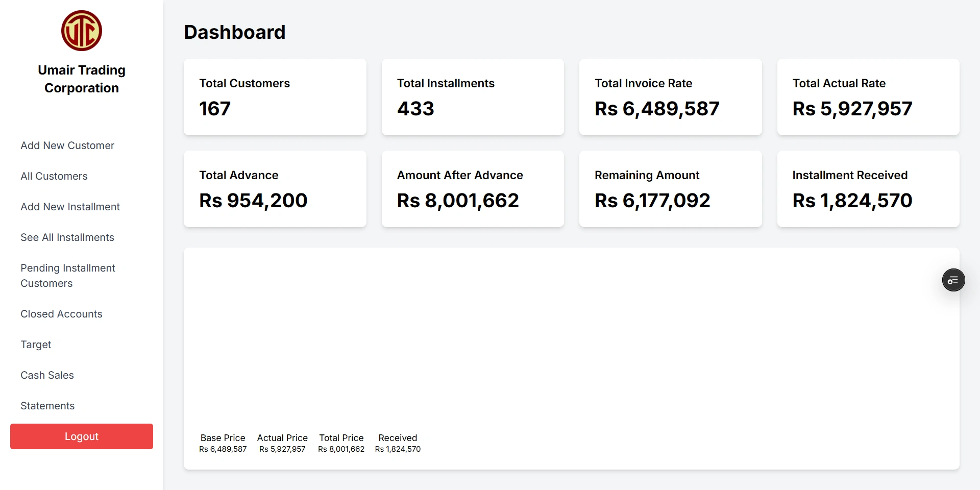
Task: View See All Installments list
Action: pos(67,237)
